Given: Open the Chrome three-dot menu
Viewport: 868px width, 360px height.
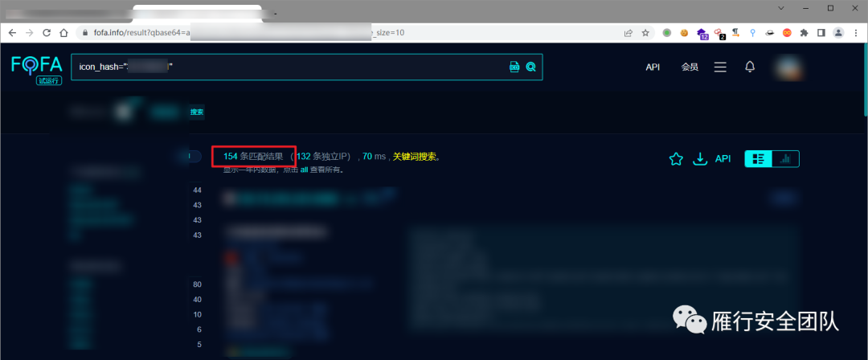Looking at the screenshot, I should (x=855, y=33).
